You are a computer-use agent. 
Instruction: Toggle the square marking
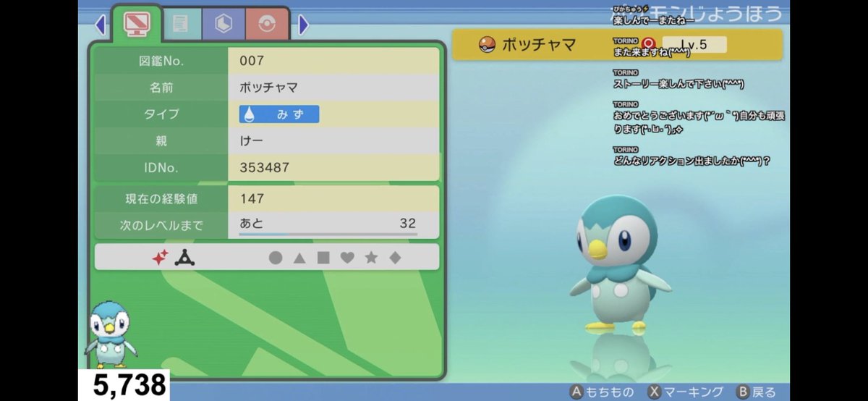pos(323,258)
